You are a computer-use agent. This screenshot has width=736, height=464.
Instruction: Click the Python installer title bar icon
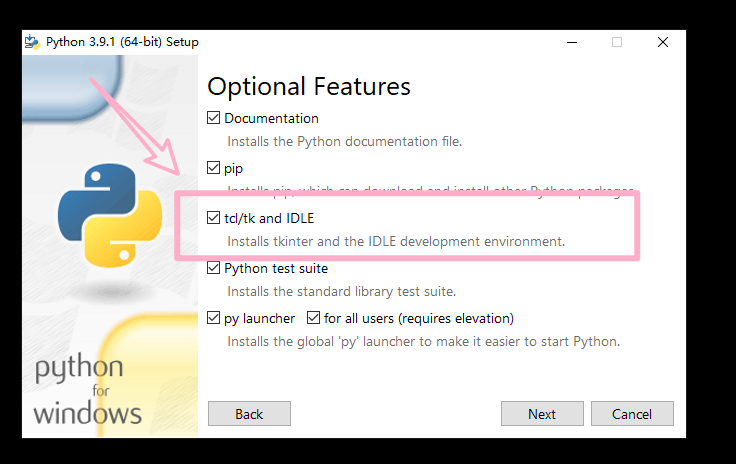[32, 42]
